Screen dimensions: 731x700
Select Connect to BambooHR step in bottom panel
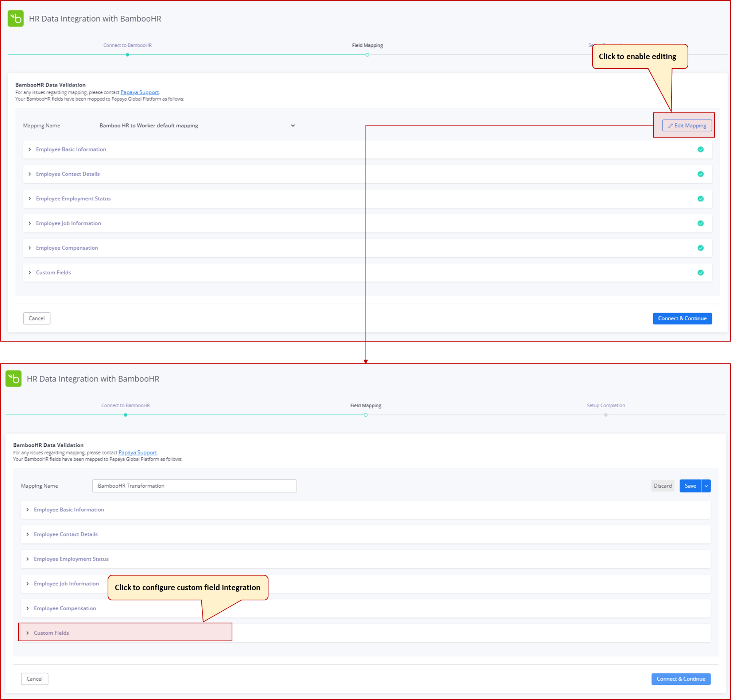(125, 405)
